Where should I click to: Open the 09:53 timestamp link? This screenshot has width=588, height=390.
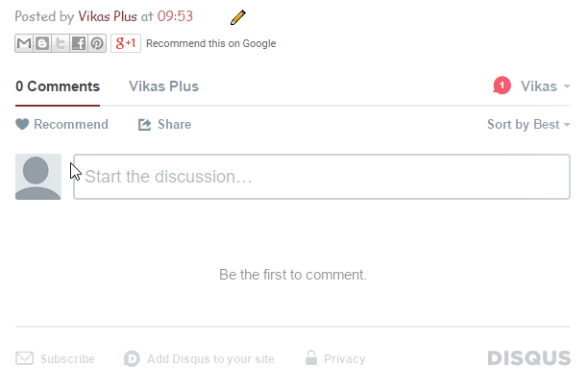point(175,16)
